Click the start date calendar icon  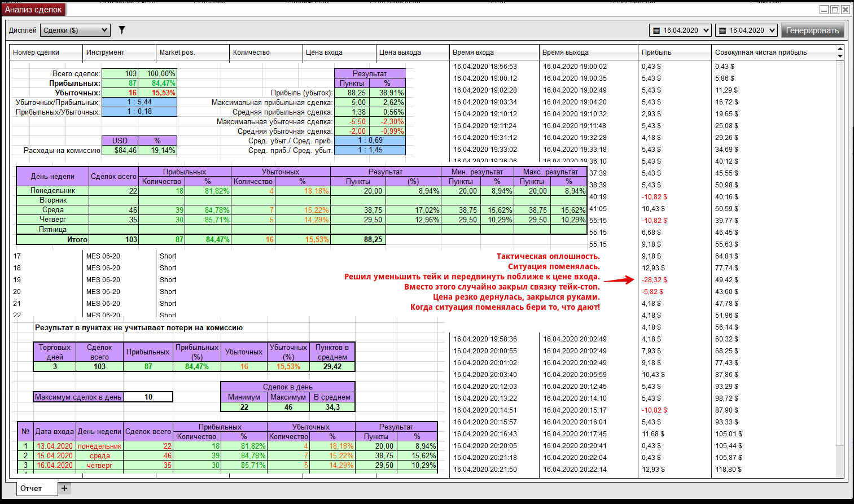656,30
